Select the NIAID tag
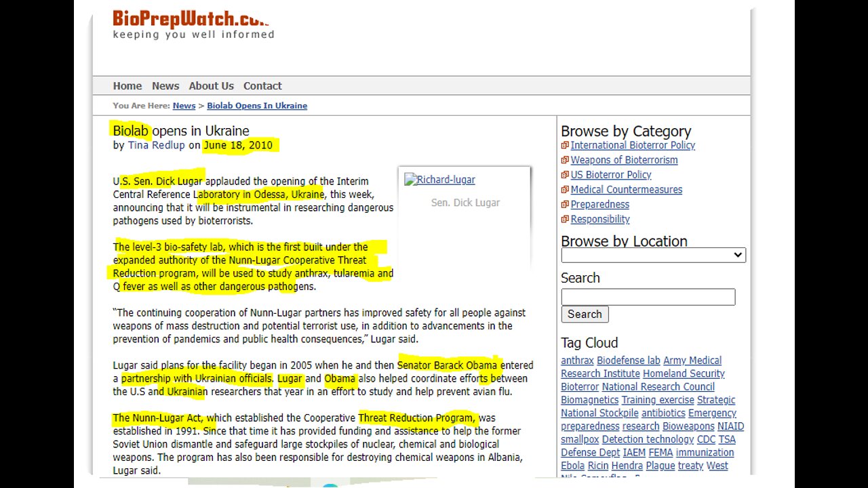 coord(730,426)
